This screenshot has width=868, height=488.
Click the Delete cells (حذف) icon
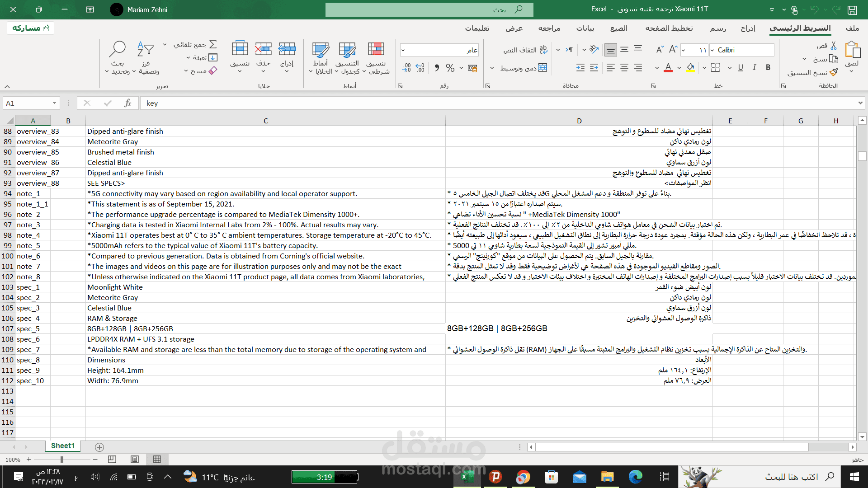point(263,49)
